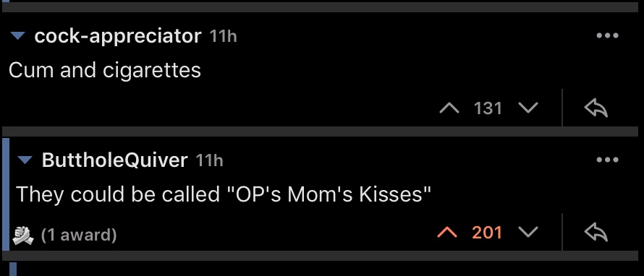
Task: Tap the 11h timestamp beside ButtholeQuiver
Action: (x=209, y=160)
